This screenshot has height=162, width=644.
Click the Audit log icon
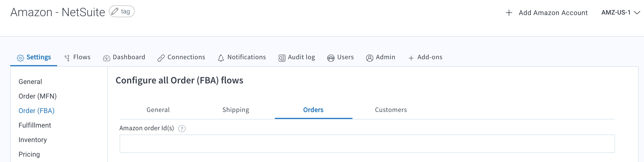point(282,58)
